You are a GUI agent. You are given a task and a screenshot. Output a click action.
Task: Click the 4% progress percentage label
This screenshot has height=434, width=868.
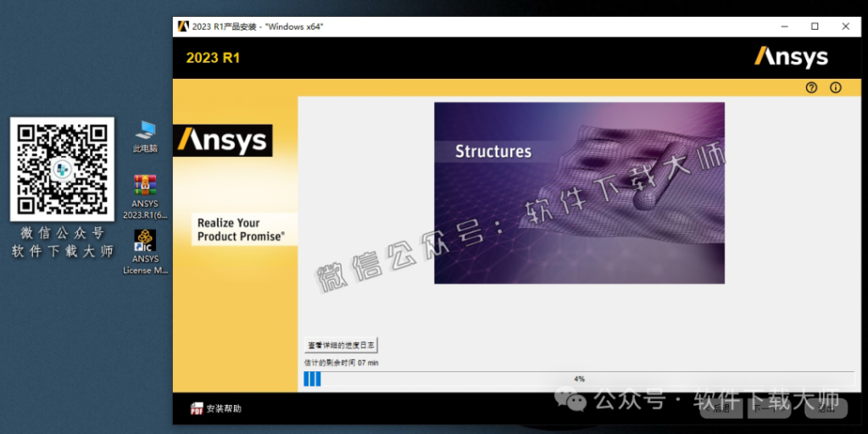(579, 379)
